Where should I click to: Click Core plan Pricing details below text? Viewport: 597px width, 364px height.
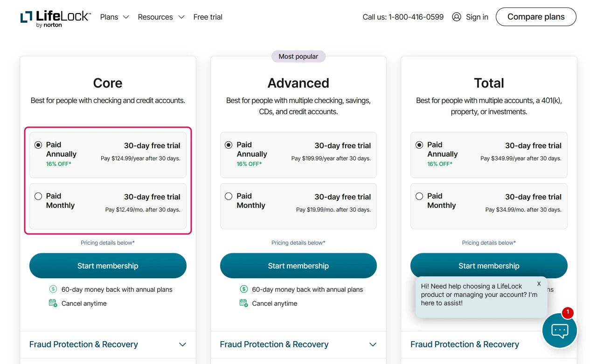[108, 243]
